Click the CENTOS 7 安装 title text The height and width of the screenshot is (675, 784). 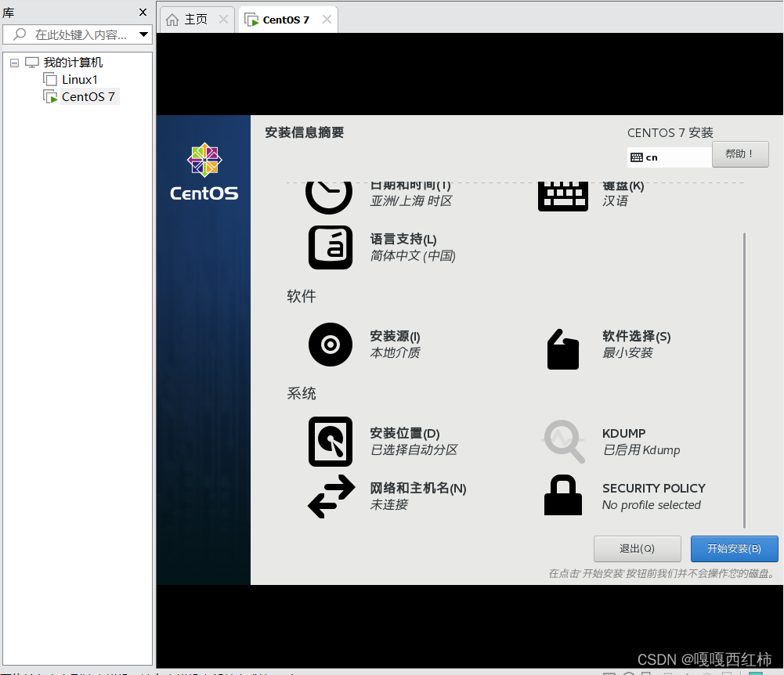click(670, 132)
